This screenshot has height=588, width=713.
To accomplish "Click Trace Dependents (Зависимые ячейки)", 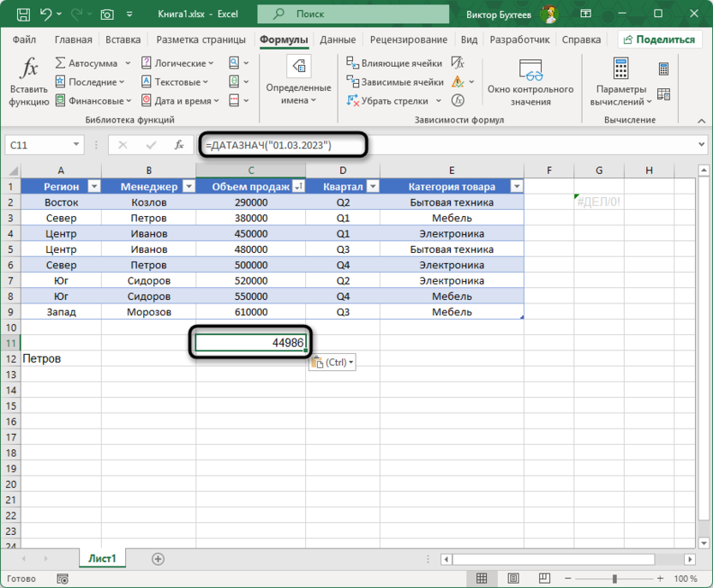I will [395, 82].
